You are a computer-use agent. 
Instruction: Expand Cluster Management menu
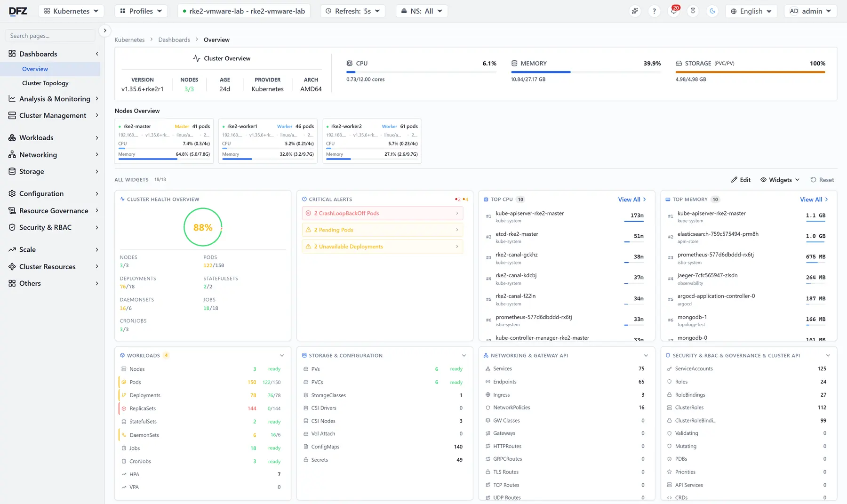[53, 115]
